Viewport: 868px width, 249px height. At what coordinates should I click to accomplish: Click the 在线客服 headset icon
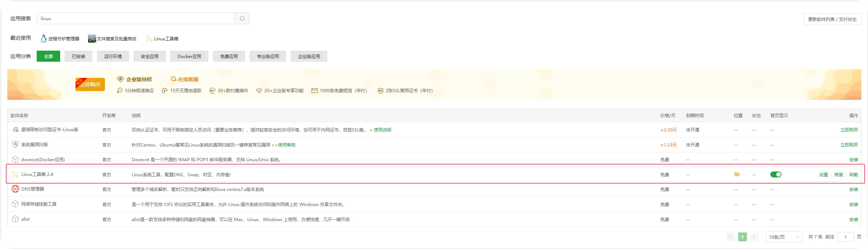click(x=174, y=79)
